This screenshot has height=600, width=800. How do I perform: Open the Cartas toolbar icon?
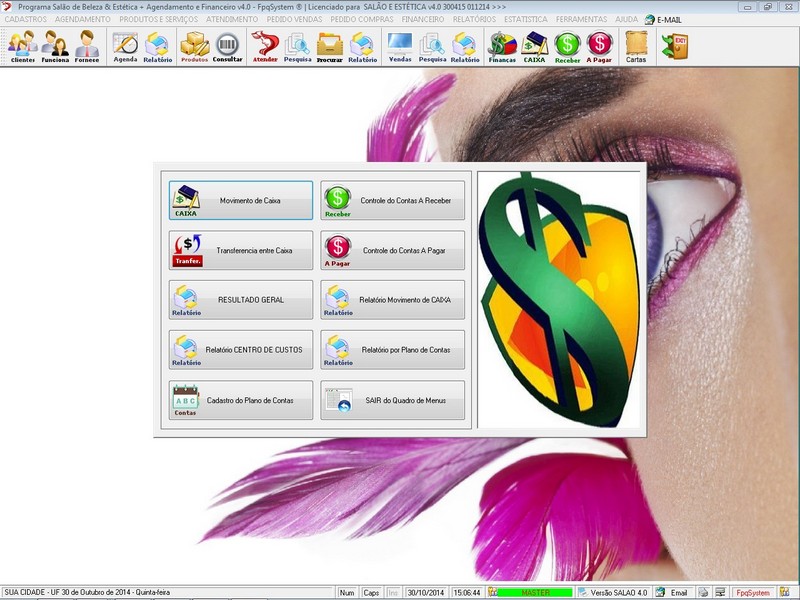click(x=636, y=46)
